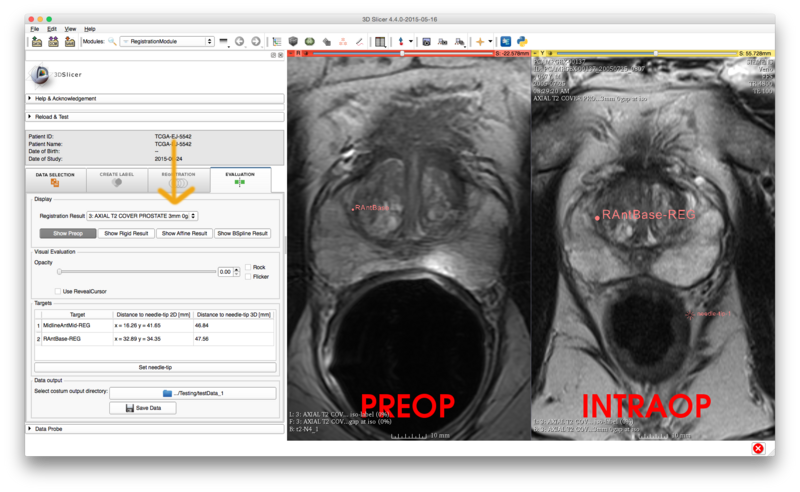This screenshot has height=492, width=800.
Task: Go to the previous module with back arrow
Action: [240, 42]
